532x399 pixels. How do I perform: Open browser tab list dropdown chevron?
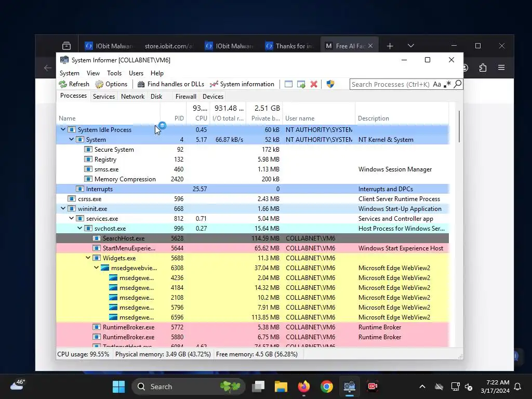(410, 46)
